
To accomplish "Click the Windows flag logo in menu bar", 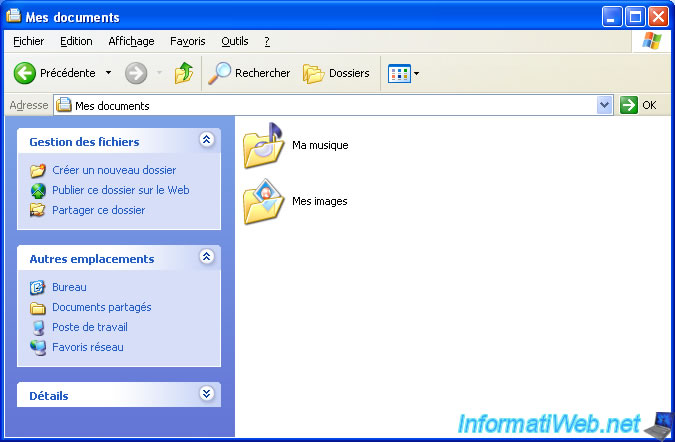I will pyautogui.click(x=652, y=41).
